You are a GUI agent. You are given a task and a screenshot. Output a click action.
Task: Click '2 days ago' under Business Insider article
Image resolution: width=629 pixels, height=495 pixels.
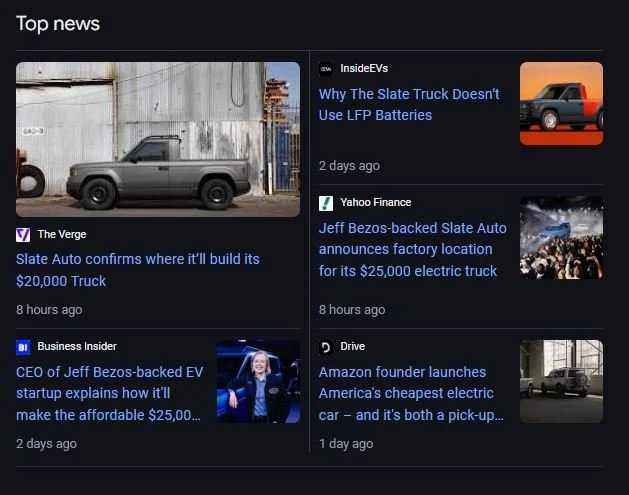pyautogui.click(x=46, y=444)
